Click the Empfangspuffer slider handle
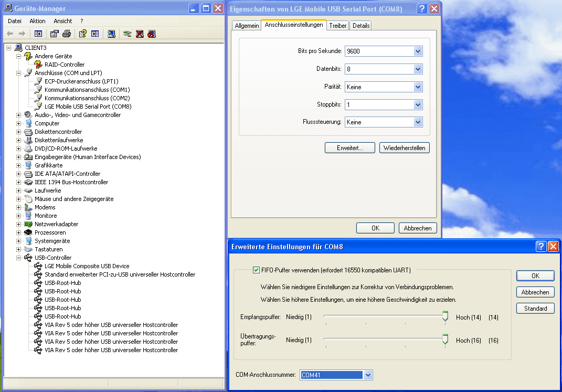562x392 pixels. click(x=445, y=316)
